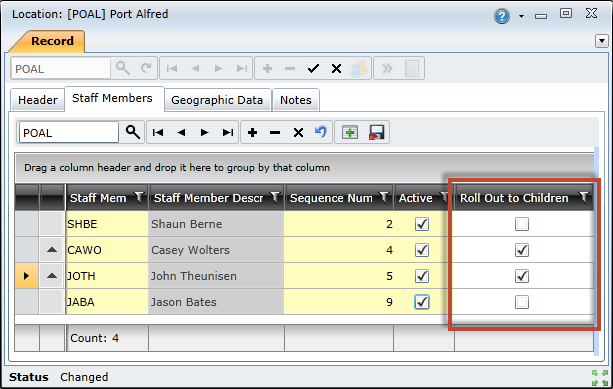
Task: Click green plus insert row icon
Action: pyautogui.click(x=350, y=133)
